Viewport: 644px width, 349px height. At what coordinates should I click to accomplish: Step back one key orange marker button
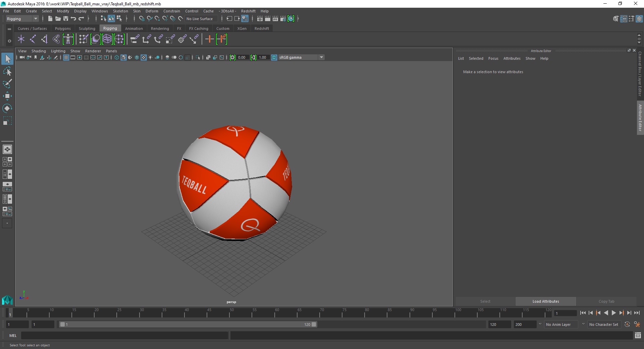598,313
